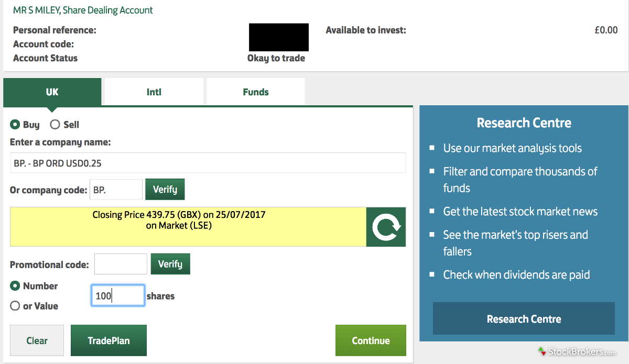Image resolution: width=629 pixels, height=364 pixels.
Task: Select the Sell radio button
Action: click(55, 125)
